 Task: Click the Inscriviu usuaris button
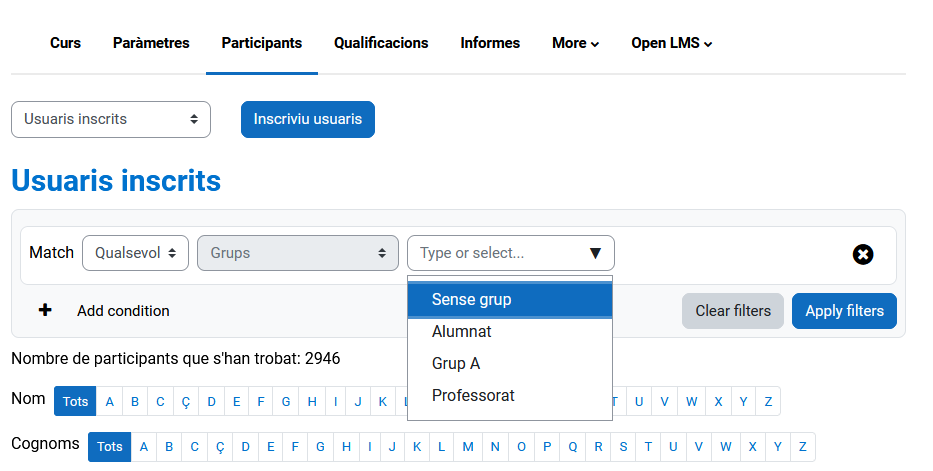coord(308,119)
